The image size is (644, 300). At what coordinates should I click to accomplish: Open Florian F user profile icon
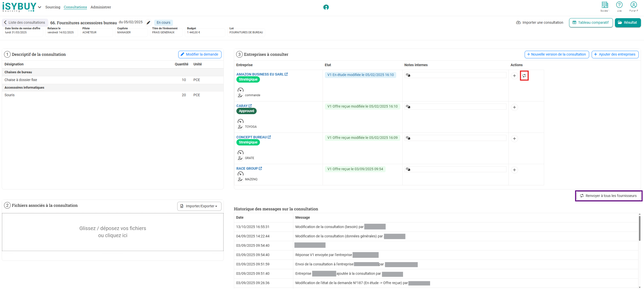[634, 5]
